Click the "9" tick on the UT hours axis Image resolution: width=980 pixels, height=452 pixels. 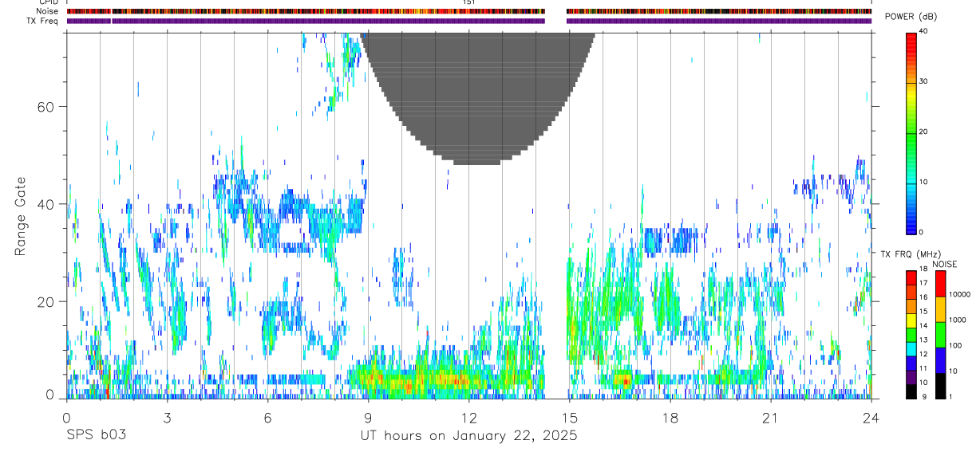pos(368,418)
